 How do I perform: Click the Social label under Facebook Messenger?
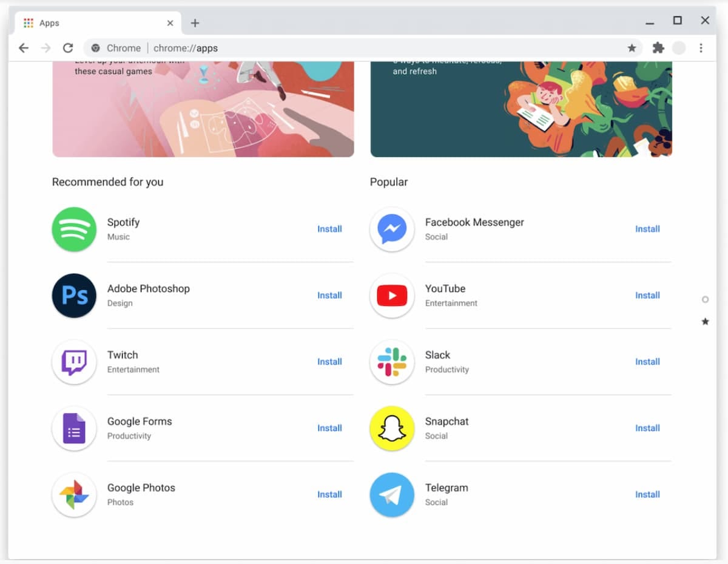click(x=436, y=237)
